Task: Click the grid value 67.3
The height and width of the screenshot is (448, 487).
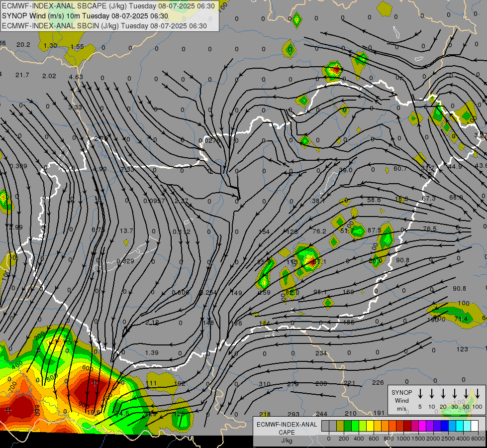Action: [429, 198]
